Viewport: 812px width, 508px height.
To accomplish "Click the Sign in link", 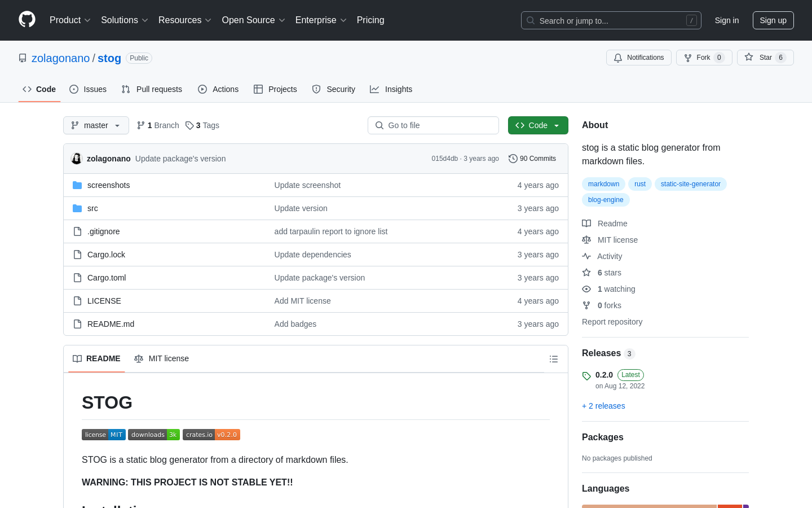I will (x=727, y=20).
